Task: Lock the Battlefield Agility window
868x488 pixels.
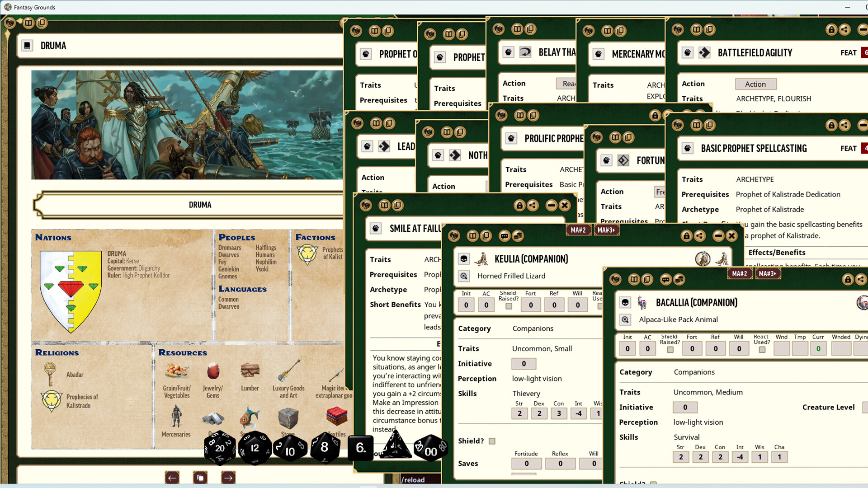Action: 831,30
